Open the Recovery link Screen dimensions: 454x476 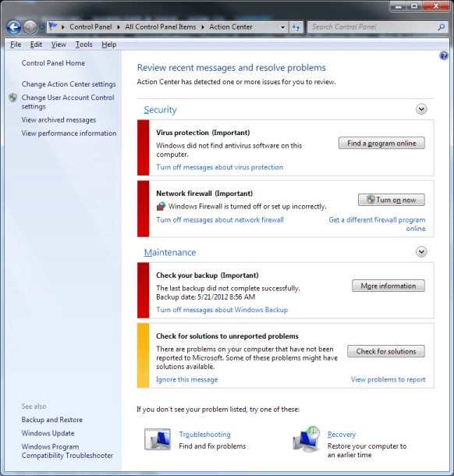[342, 435]
